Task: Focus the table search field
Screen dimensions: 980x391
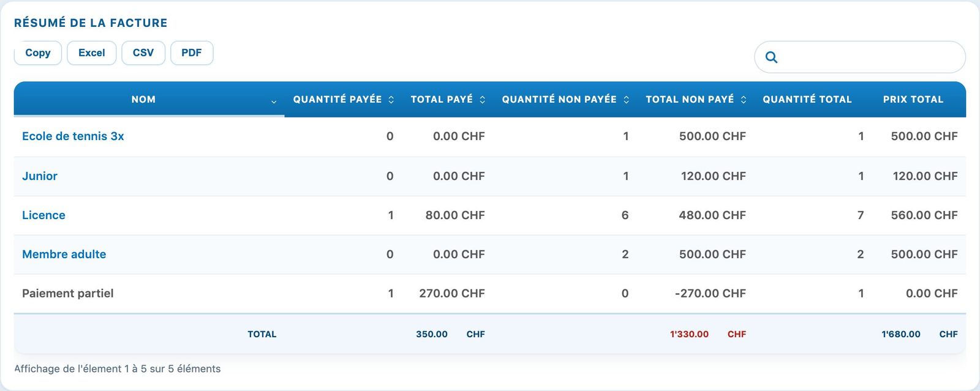Action: (860, 57)
